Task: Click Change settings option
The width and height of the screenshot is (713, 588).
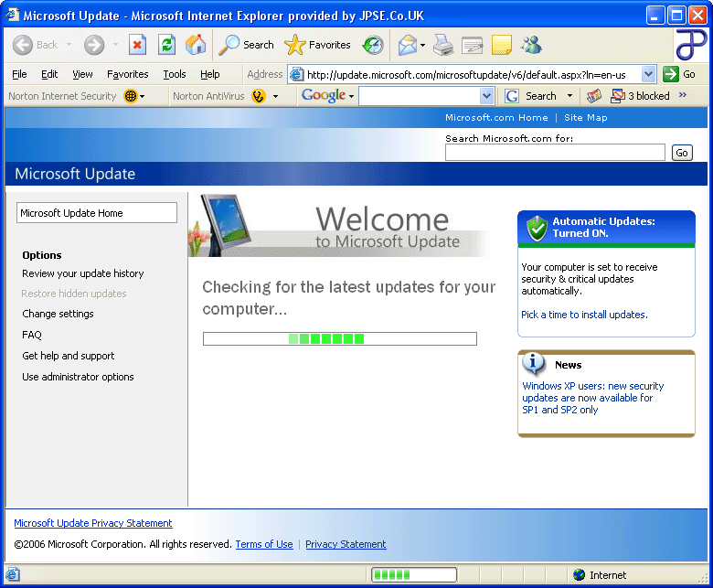Action: pyautogui.click(x=58, y=314)
